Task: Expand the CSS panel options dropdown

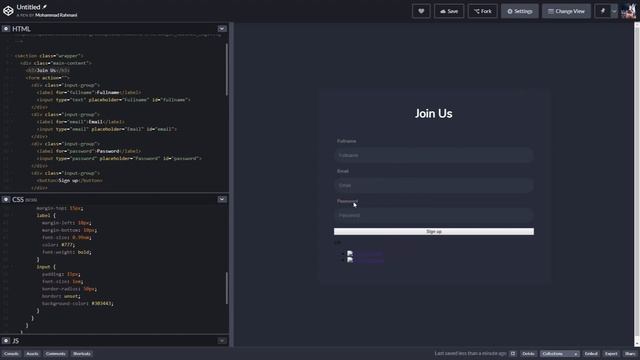Action: pyautogui.click(x=222, y=199)
